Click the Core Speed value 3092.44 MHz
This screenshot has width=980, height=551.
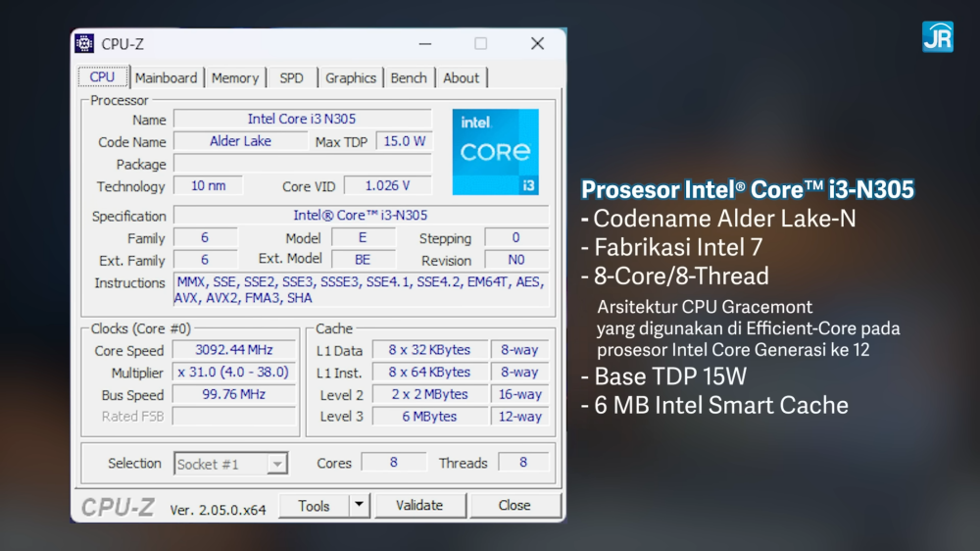(234, 350)
